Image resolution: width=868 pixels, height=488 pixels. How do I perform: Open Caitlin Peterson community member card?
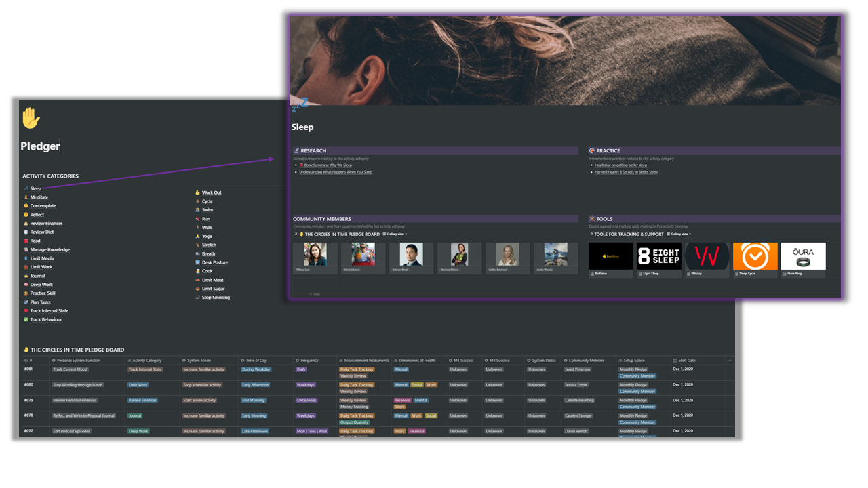[507, 258]
